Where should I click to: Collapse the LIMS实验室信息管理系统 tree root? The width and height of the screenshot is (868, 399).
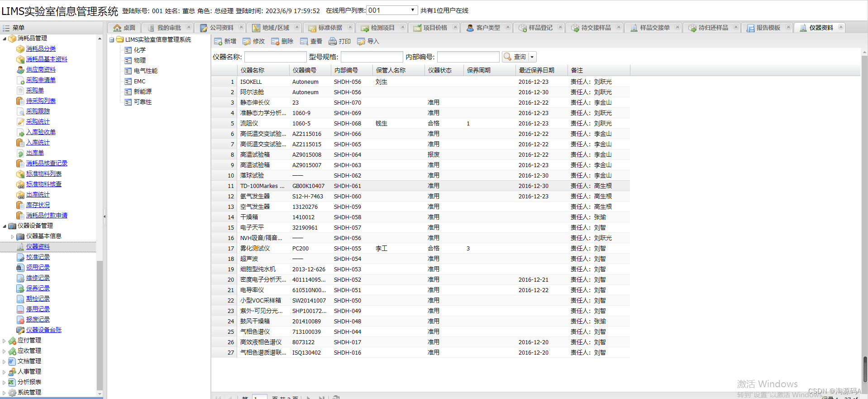pyautogui.click(x=111, y=40)
